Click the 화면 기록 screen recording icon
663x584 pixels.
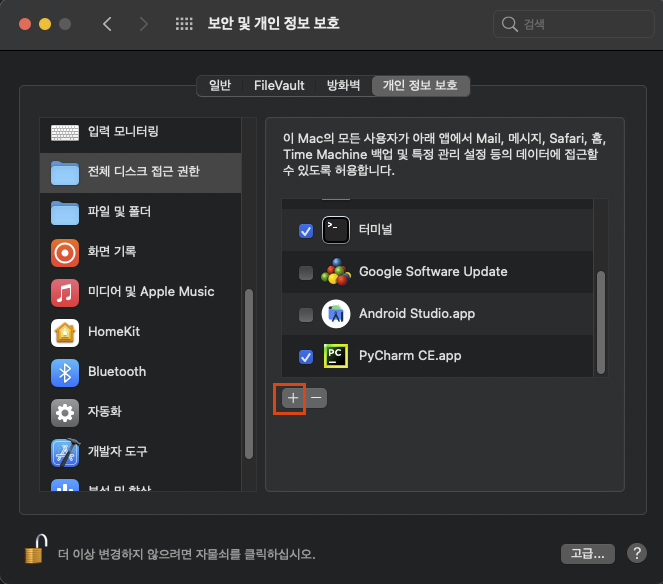pos(65,253)
